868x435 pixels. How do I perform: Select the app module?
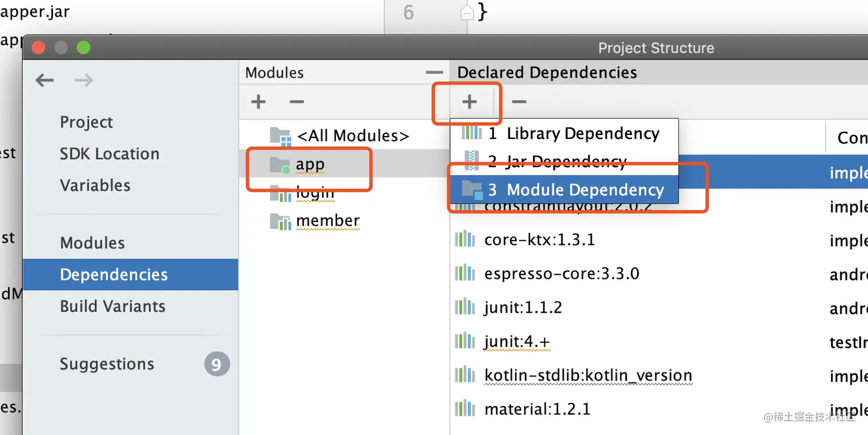click(310, 164)
